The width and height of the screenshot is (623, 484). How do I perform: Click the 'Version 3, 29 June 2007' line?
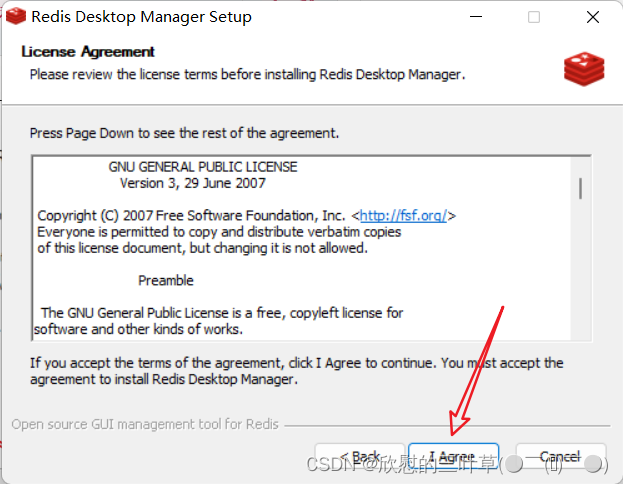[x=193, y=183]
